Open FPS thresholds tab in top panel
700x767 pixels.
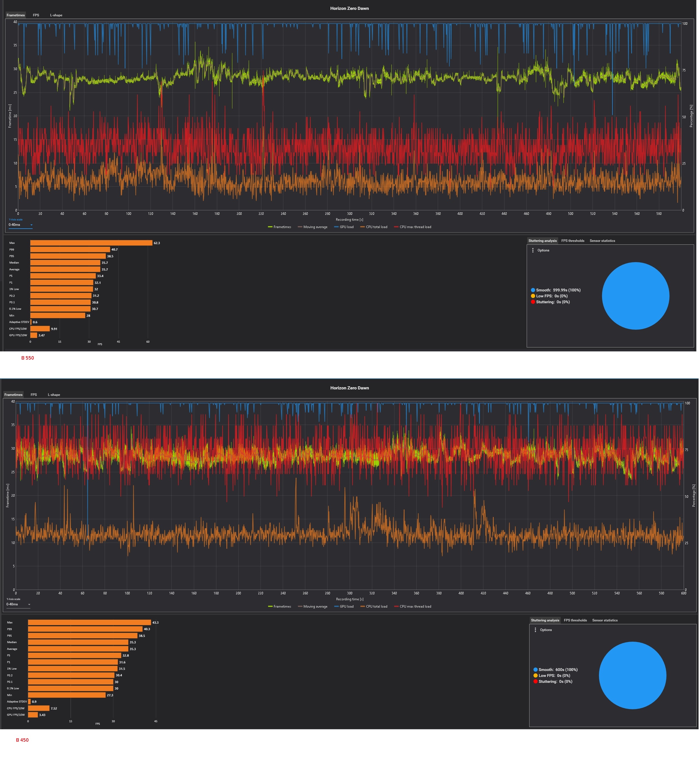point(573,241)
